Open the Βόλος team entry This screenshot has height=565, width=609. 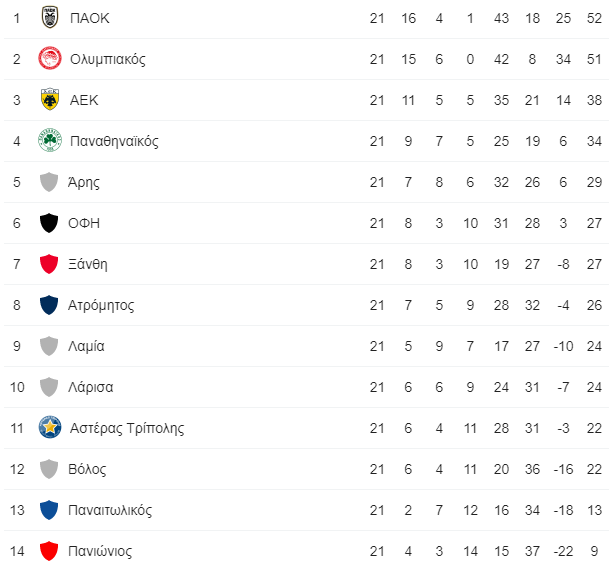[x=87, y=469]
